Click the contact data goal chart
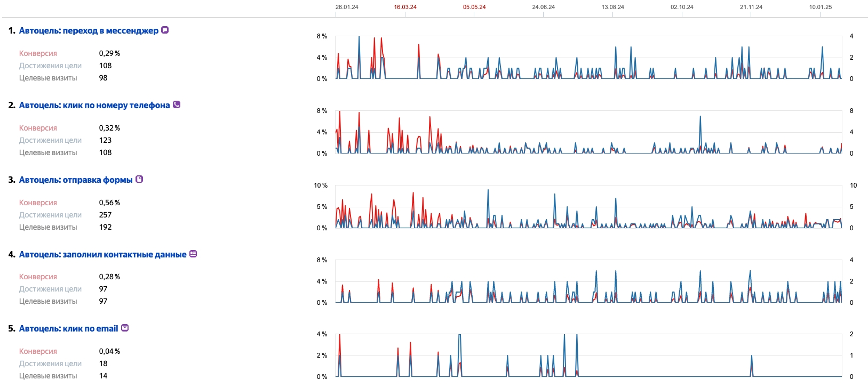Screen dimensions: 868x388 [588, 281]
